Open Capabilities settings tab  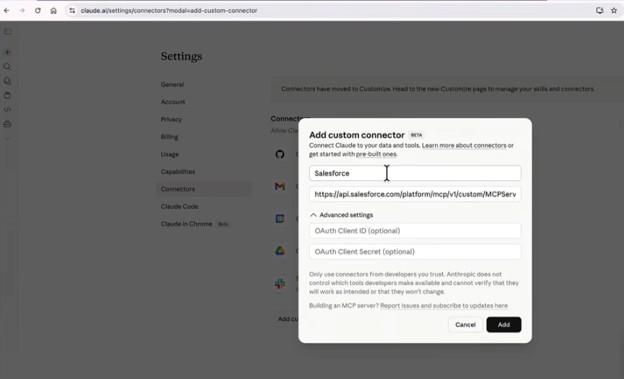coord(178,172)
